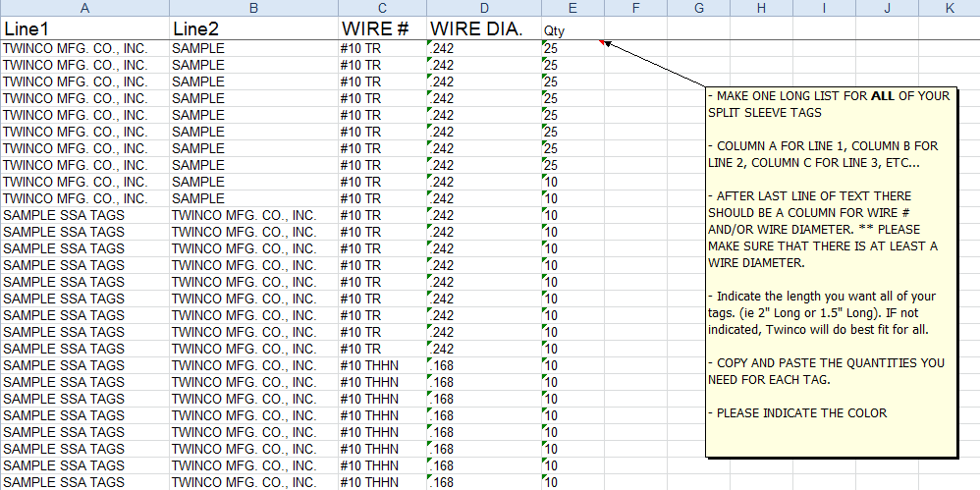Select column B header
980x490 pixels.
click(253, 8)
